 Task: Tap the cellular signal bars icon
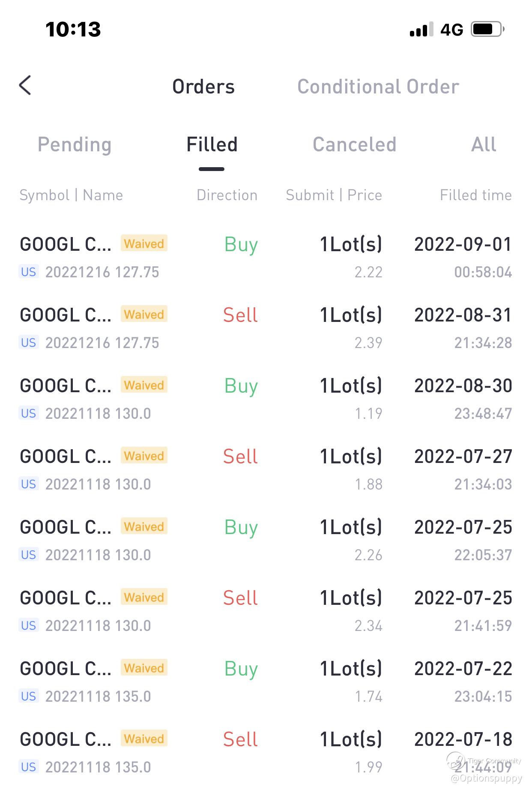(421, 30)
